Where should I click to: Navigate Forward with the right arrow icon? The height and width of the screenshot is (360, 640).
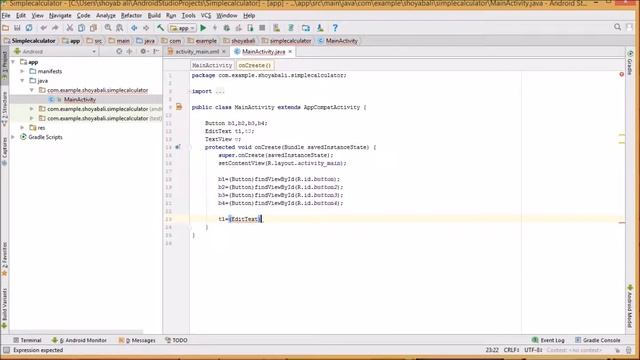pyautogui.click(x=146, y=28)
